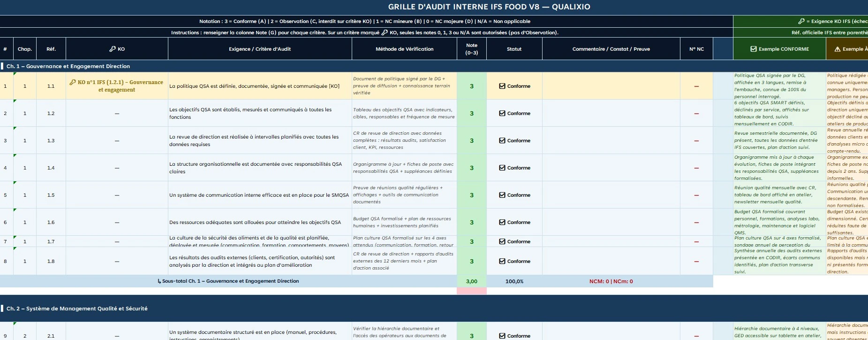Select the Note cell with 3 for row 1.5

pyautogui.click(x=472, y=195)
